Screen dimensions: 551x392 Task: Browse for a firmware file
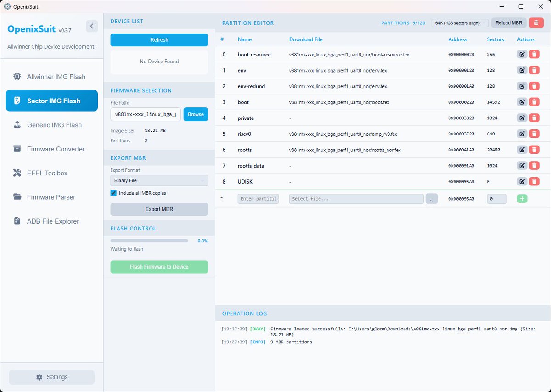196,114
